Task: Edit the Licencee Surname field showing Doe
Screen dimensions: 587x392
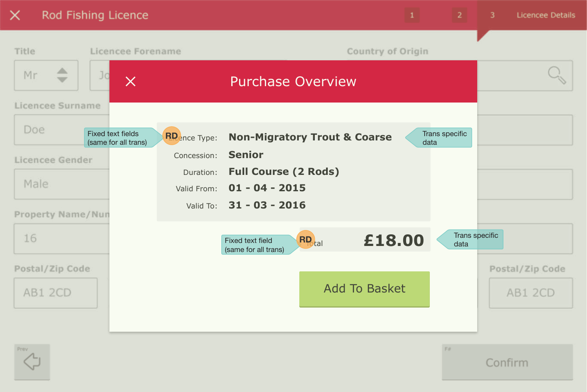Action: 62,130
